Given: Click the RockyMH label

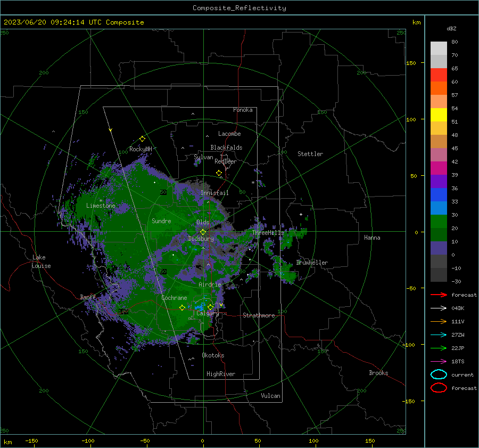Looking at the screenshot, I should tap(141, 149).
